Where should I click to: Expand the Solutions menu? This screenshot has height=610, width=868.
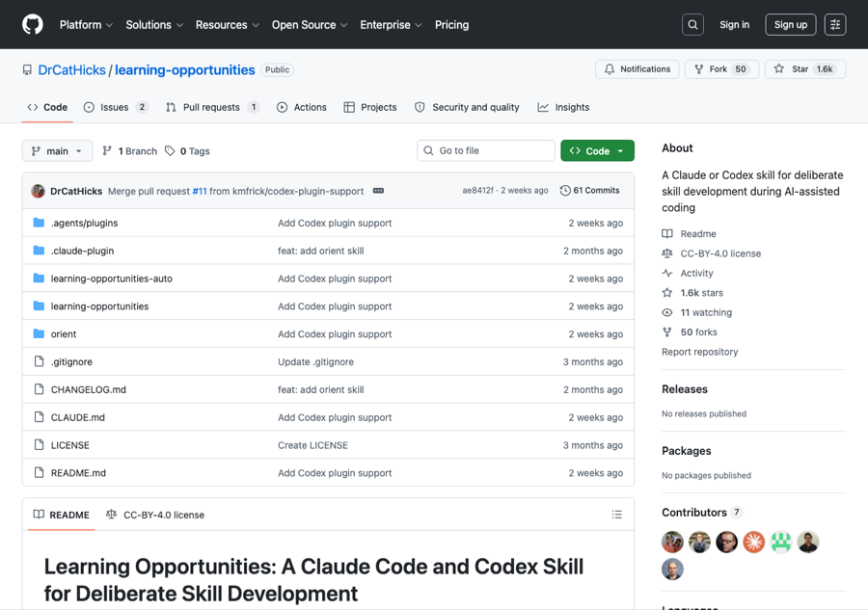click(154, 25)
